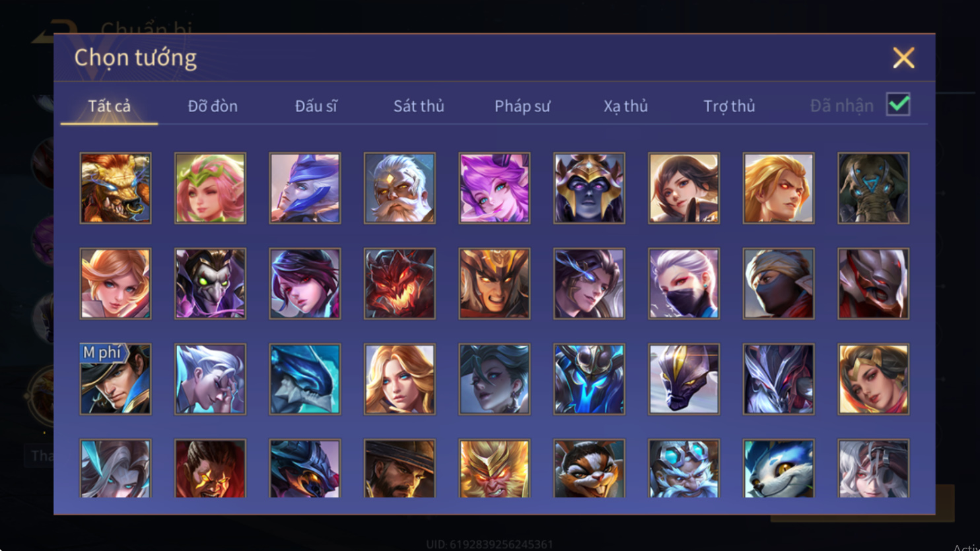Select the hero with the M phí label
The height and width of the screenshot is (551, 980).
(x=116, y=379)
